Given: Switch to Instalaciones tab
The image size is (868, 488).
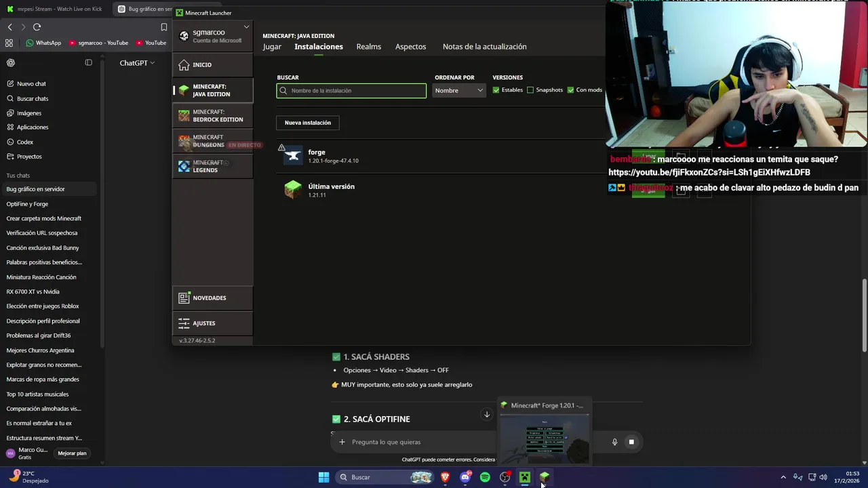Looking at the screenshot, I should 319,47.
